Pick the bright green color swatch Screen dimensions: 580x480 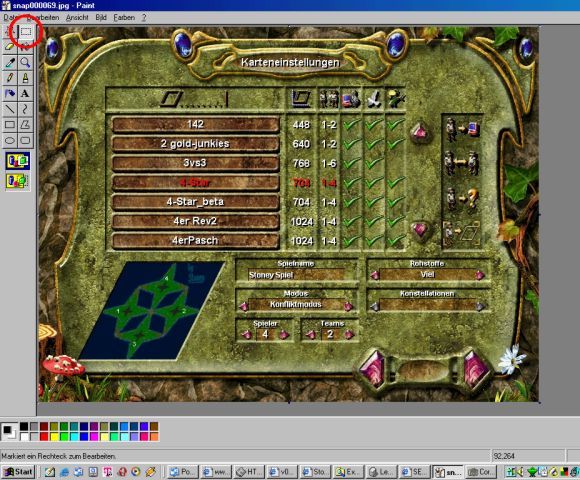click(x=64, y=437)
